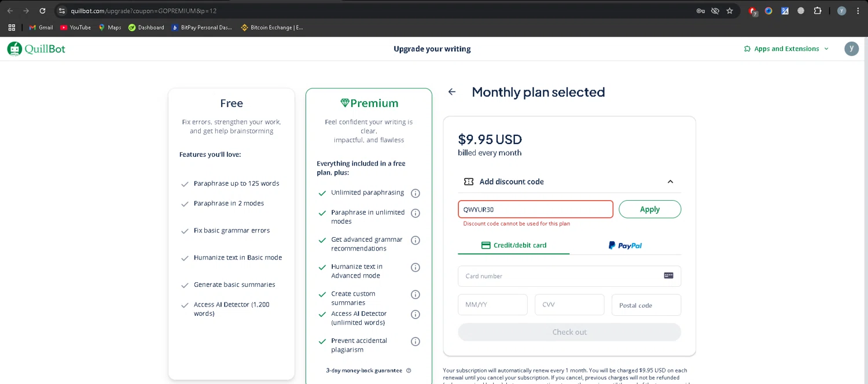Open the Chrome extensions puzzle icon

coord(818,10)
